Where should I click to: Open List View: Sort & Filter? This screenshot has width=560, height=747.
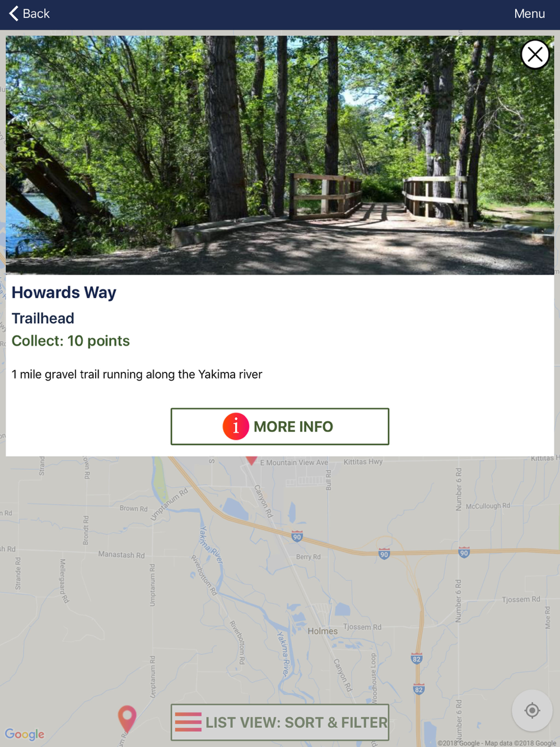coord(280,722)
